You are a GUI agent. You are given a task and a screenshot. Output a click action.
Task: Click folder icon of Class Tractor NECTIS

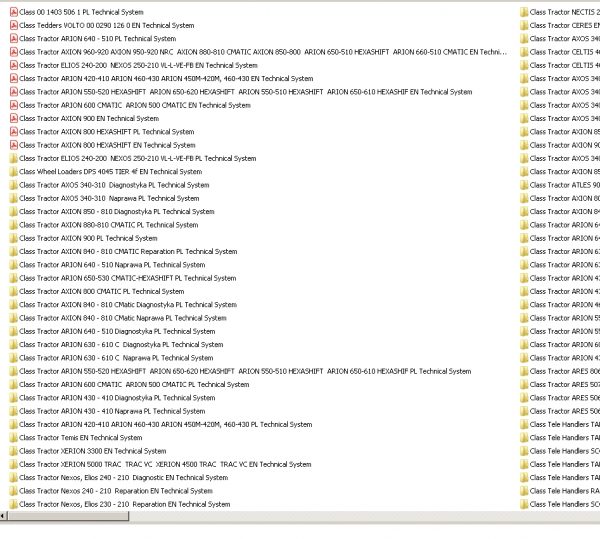point(524,12)
